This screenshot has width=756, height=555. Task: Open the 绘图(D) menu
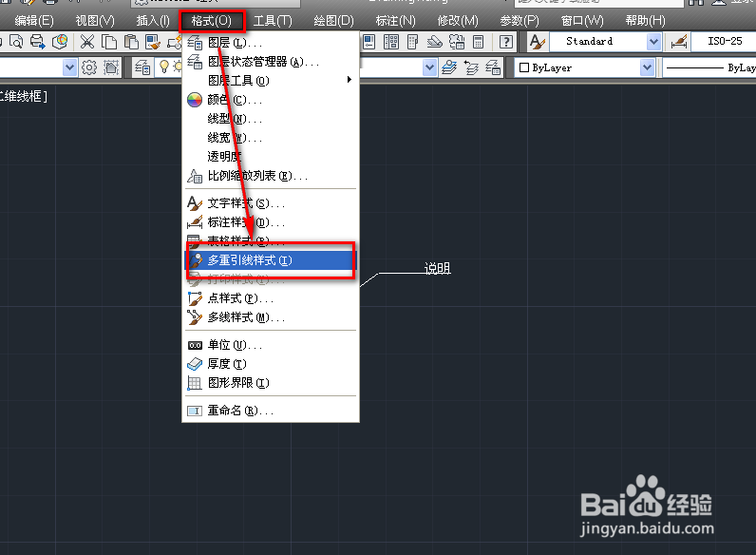click(x=333, y=21)
